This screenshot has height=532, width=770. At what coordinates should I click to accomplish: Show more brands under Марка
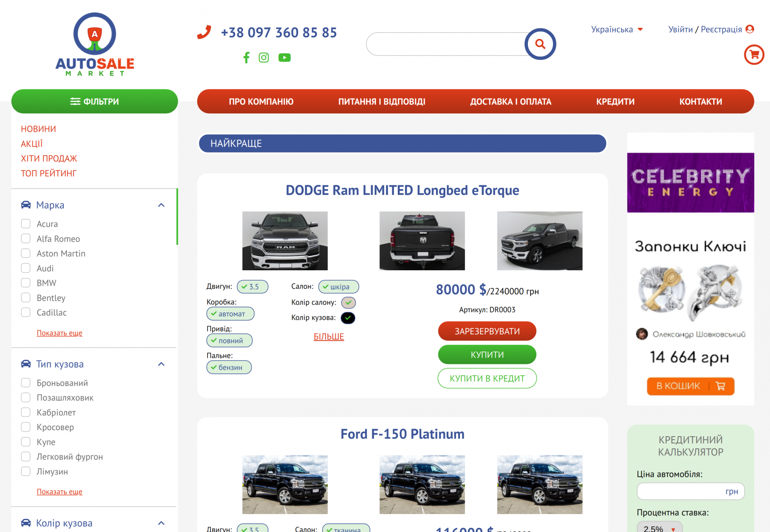pyautogui.click(x=59, y=333)
